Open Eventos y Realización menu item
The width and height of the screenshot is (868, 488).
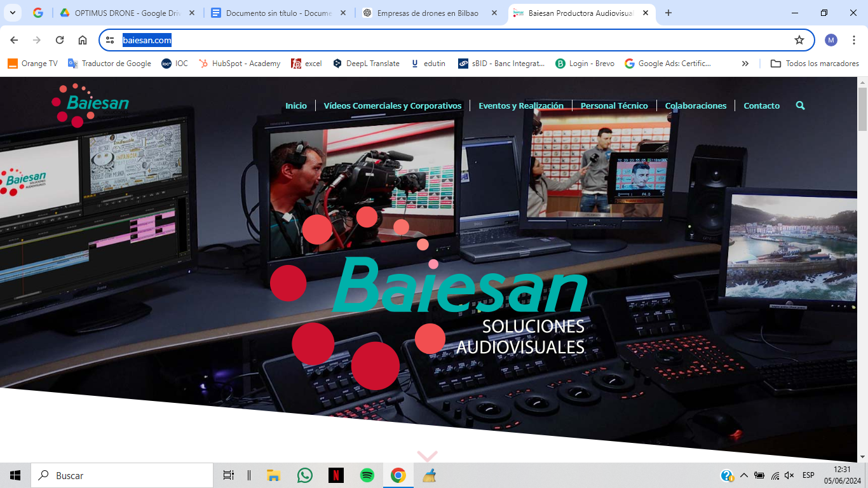tap(521, 106)
